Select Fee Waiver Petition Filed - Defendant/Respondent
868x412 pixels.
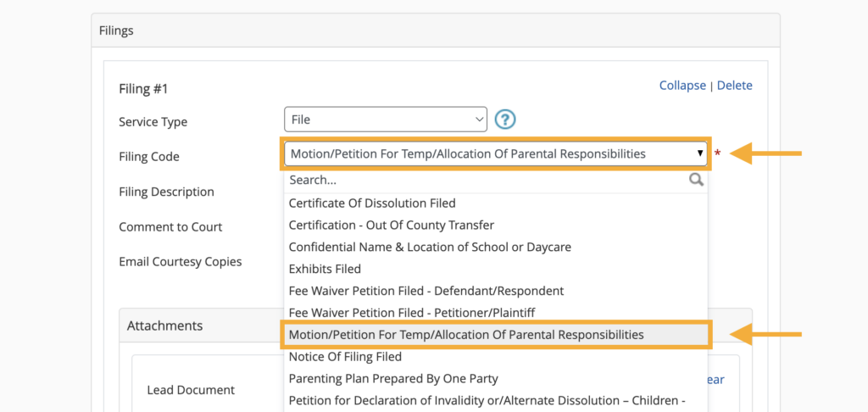click(x=426, y=291)
